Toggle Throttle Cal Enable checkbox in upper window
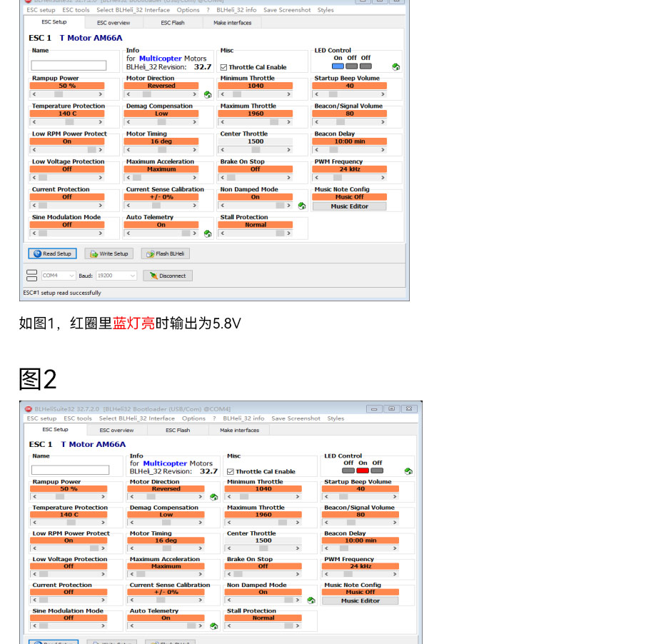Image resolution: width=671 pixels, height=644 pixels. point(223,67)
